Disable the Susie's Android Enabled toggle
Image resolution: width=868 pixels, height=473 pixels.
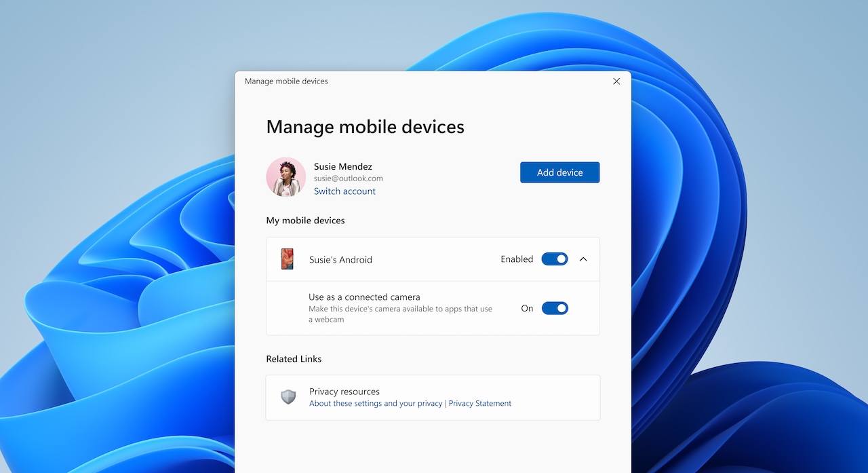pyautogui.click(x=554, y=259)
